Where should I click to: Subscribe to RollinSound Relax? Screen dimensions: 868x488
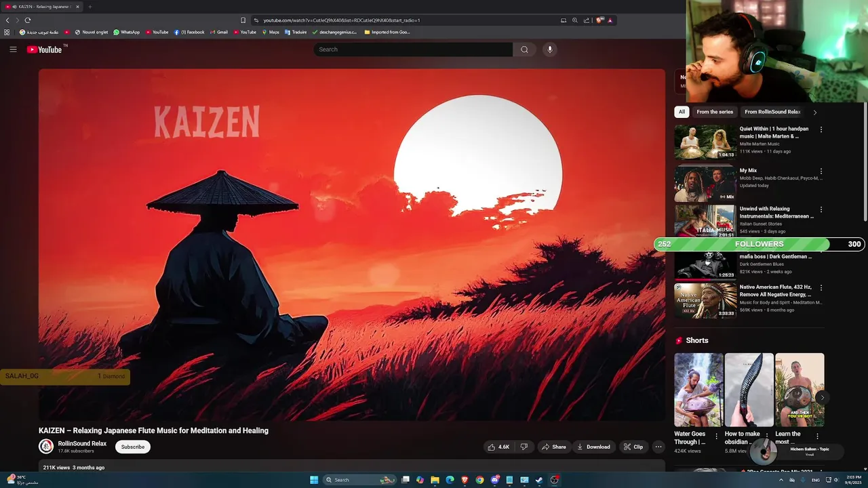(x=133, y=447)
